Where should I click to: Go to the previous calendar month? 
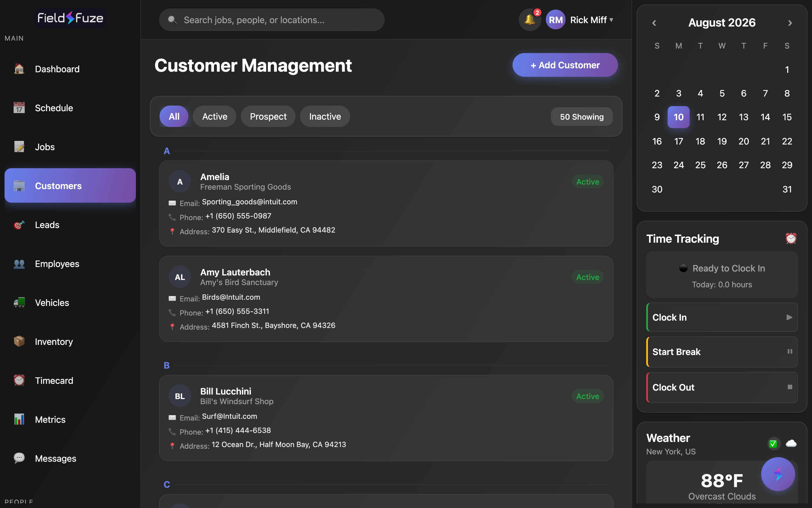tap(654, 23)
